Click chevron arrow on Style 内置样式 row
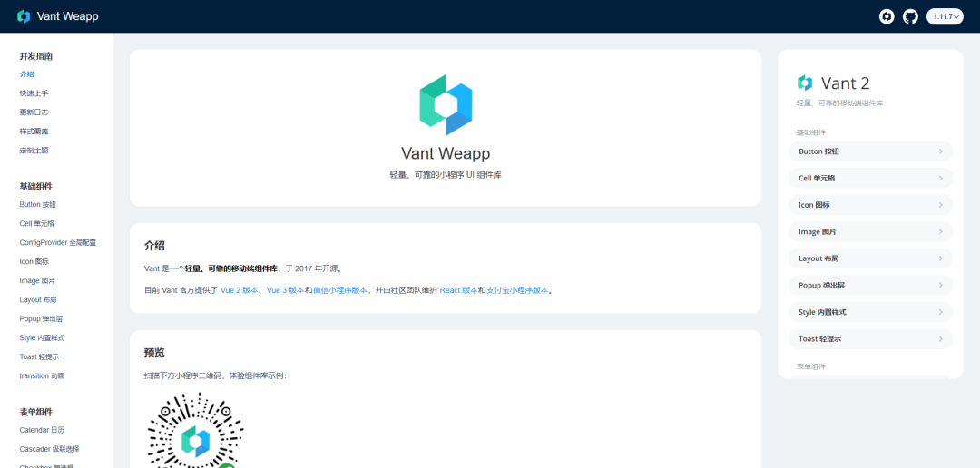 pyautogui.click(x=941, y=312)
